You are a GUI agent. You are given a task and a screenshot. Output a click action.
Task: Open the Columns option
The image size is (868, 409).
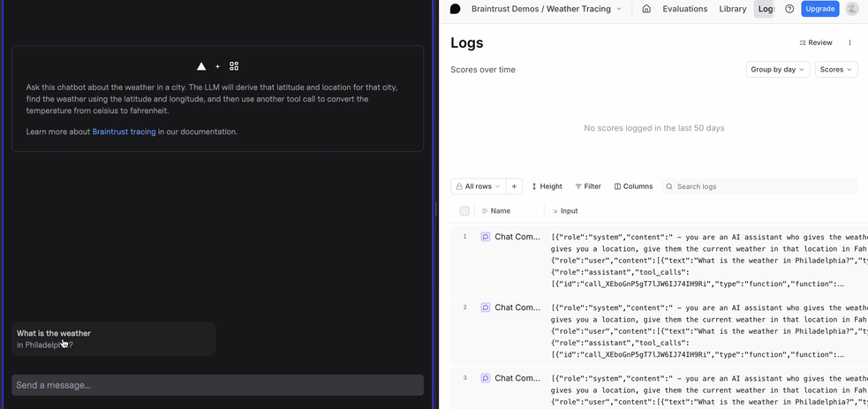[x=633, y=186]
